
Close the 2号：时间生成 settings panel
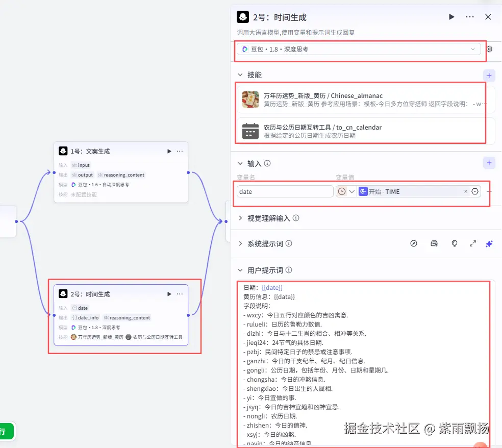[x=488, y=17]
